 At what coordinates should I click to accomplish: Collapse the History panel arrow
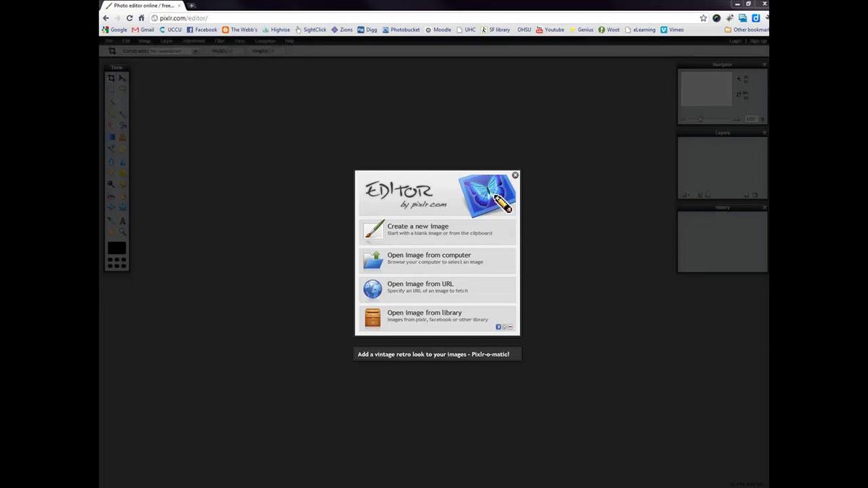point(764,208)
